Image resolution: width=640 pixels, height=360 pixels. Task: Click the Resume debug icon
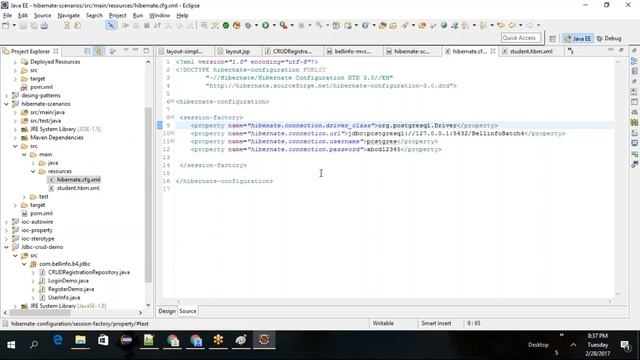(125, 25)
